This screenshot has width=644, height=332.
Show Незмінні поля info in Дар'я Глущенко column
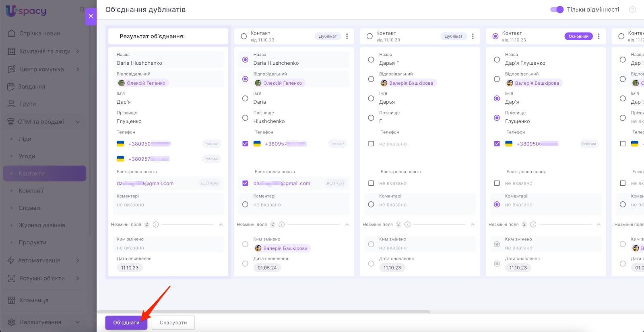coord(533,225)
